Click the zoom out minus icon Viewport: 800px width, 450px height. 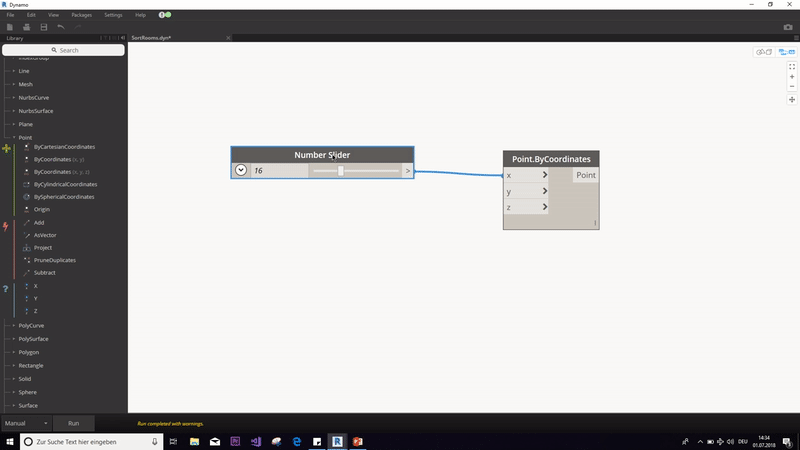pos(792,86)
